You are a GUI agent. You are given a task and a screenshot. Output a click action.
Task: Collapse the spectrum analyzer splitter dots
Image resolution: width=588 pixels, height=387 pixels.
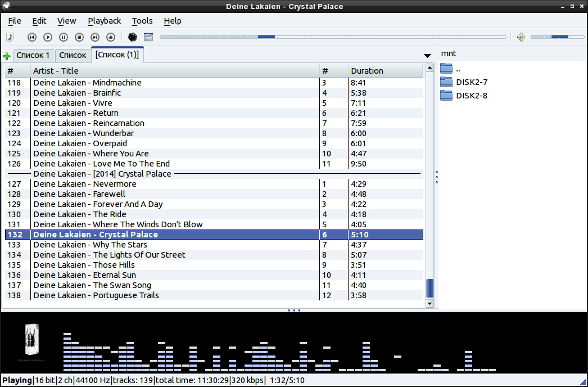tap(294, 310)
